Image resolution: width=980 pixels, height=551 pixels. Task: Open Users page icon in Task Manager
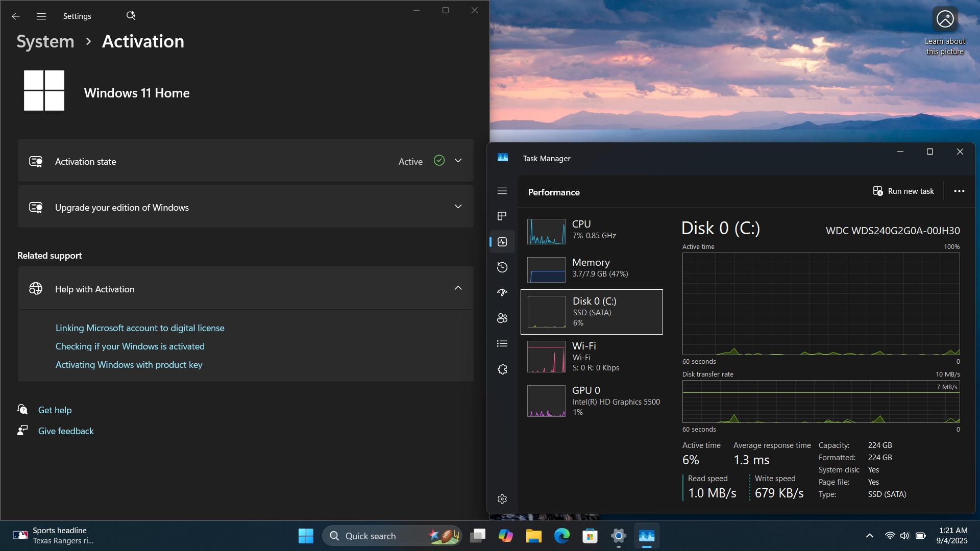[502, 318]
